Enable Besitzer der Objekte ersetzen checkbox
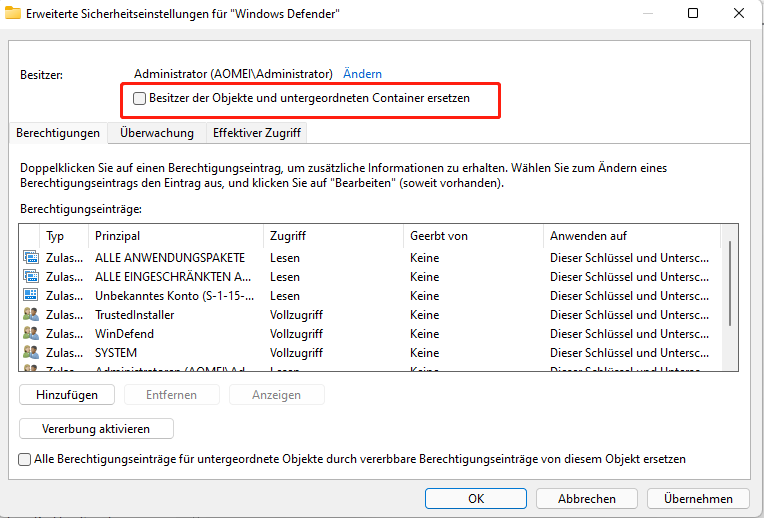The image size is (764, 518). pos(140,99)
